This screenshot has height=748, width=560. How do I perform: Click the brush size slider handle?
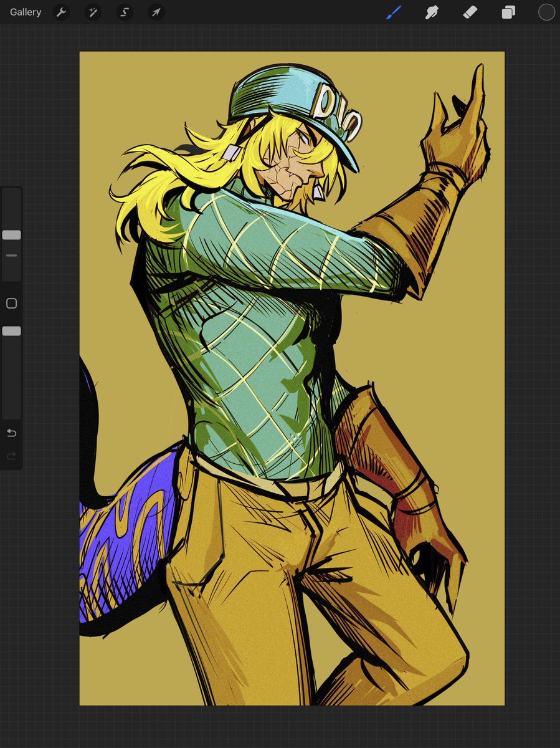(11, 235)
